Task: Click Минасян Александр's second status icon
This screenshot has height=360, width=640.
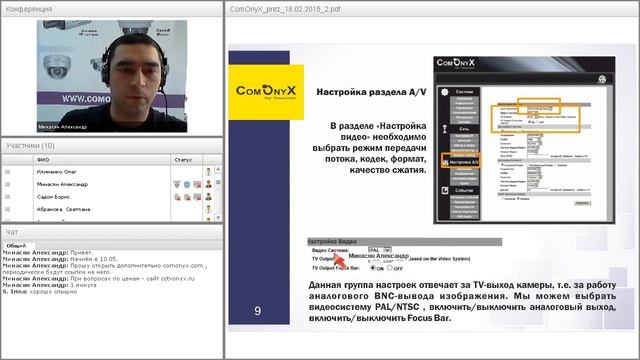Action: tap(187, 184)
